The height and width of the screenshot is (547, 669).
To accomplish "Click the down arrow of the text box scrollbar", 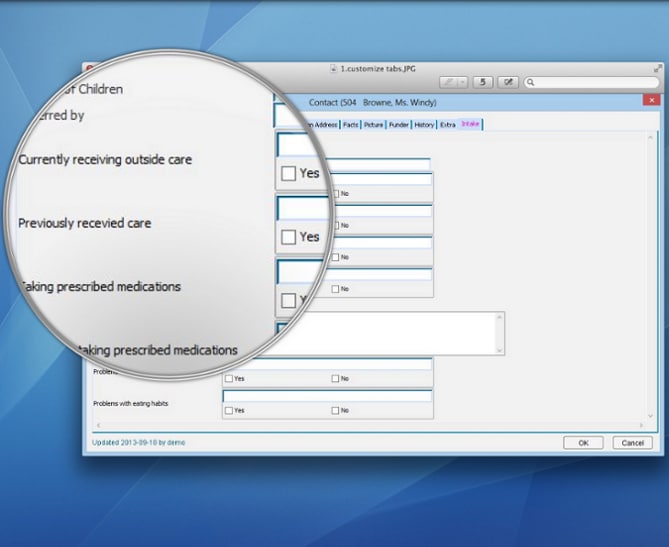I will coord(499,350).
